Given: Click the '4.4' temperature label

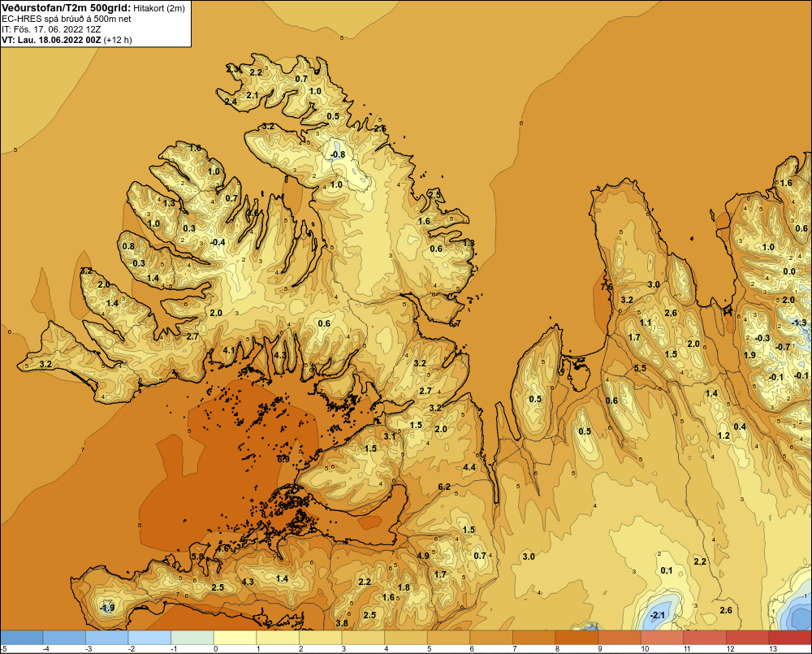Looking at the screenshot, I should point(469,467).
